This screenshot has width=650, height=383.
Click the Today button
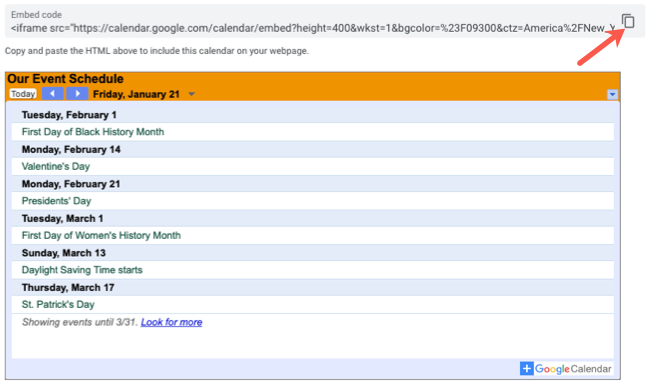[23, 94]
